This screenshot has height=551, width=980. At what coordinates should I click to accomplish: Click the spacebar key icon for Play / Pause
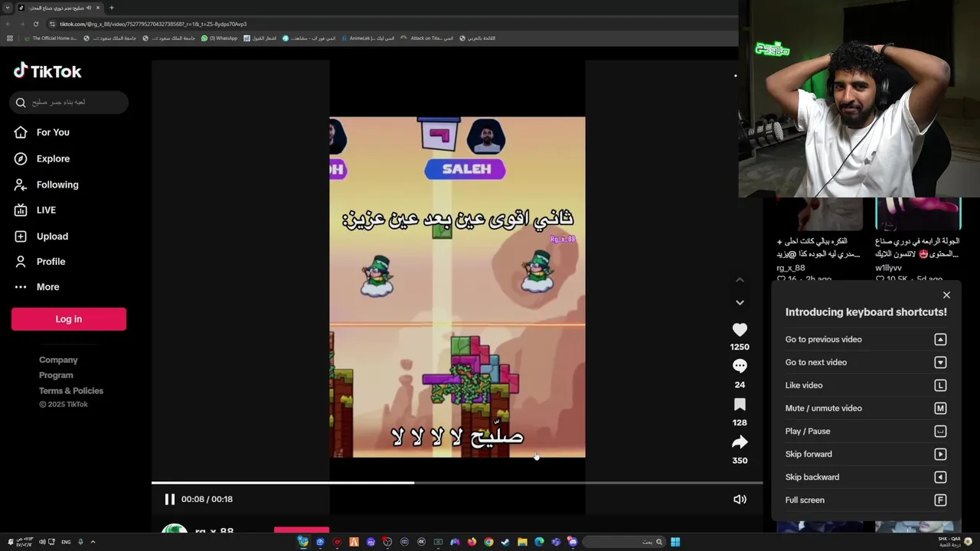point(940,431)
